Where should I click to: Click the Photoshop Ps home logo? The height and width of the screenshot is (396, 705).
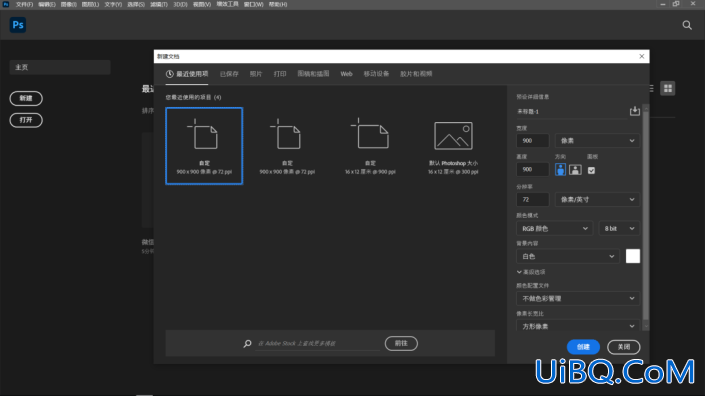pyautogui.click(x=18, y=25)
